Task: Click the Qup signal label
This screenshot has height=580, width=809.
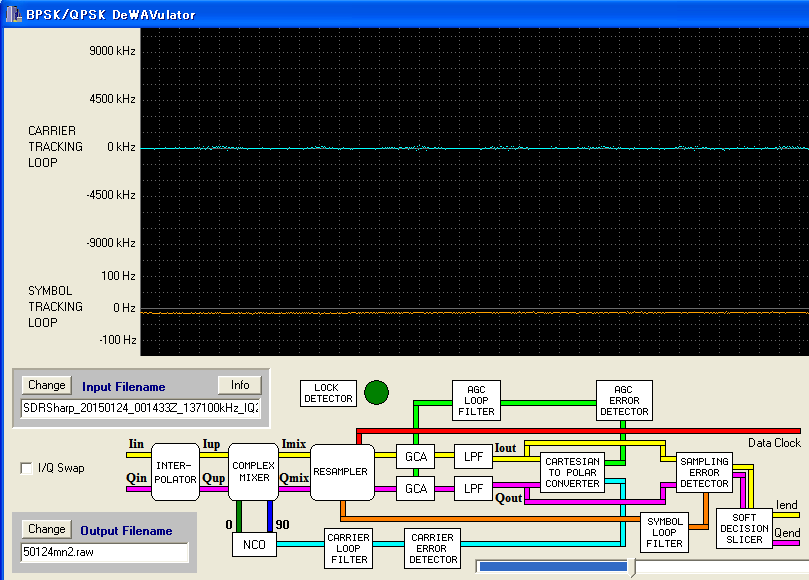Action: (x=214, y=478)
